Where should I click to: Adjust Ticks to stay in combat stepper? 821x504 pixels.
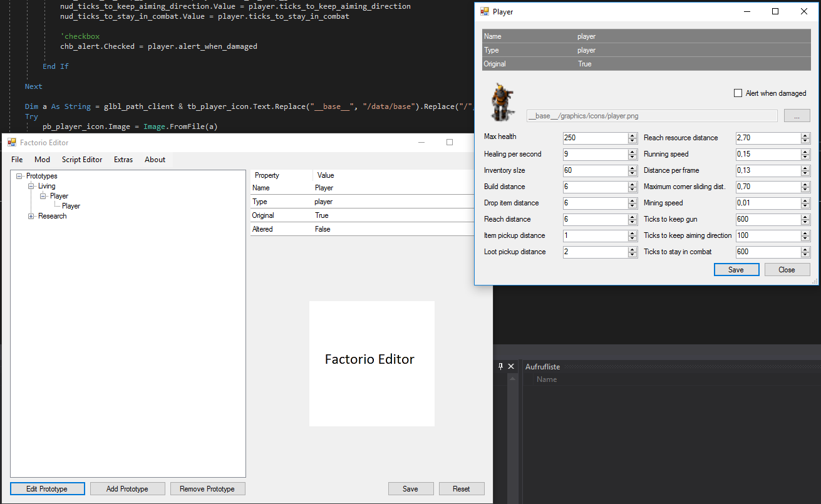pos(805,252)
